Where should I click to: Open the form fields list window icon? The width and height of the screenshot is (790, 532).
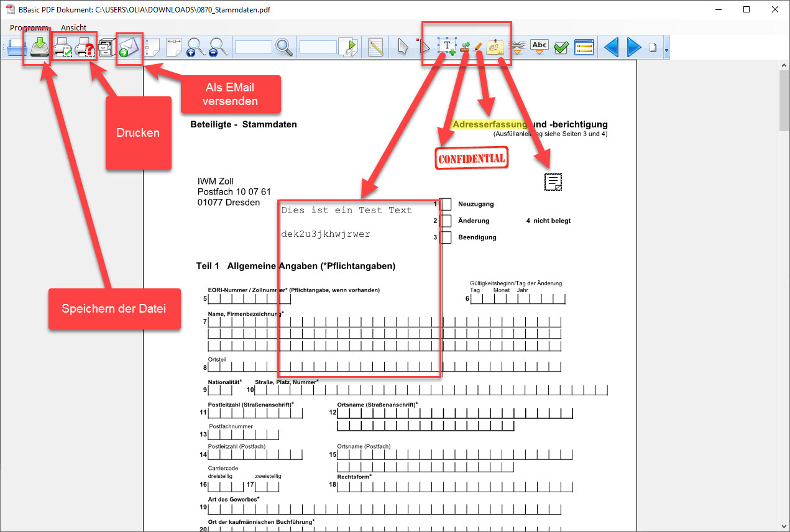coord(584,47)
